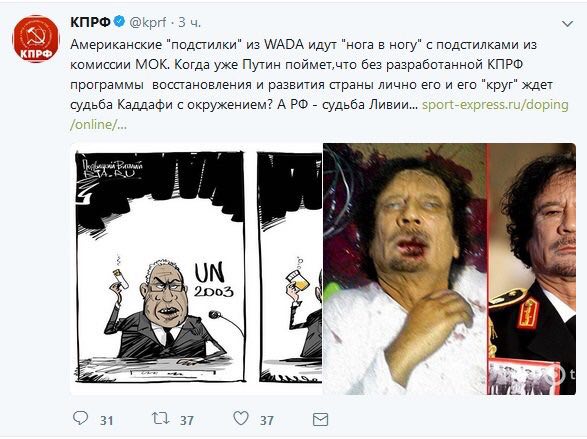Open the portrait of man in military uniform
Image resolution: width=587 pixels, height=439 pixels.
pos(532,269)
